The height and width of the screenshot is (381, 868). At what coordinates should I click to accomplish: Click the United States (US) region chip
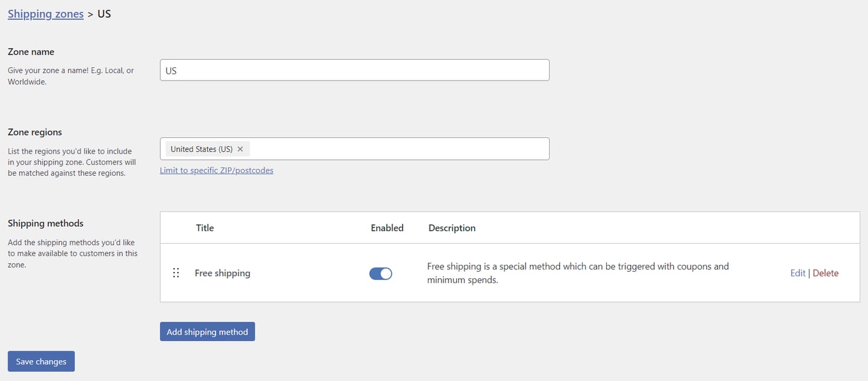(202, 149)
